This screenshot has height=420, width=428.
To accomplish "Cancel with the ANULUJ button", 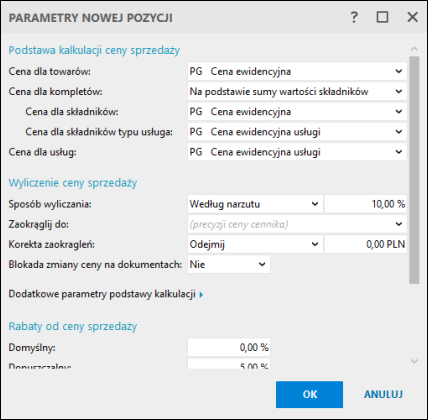I will point(383,394).
